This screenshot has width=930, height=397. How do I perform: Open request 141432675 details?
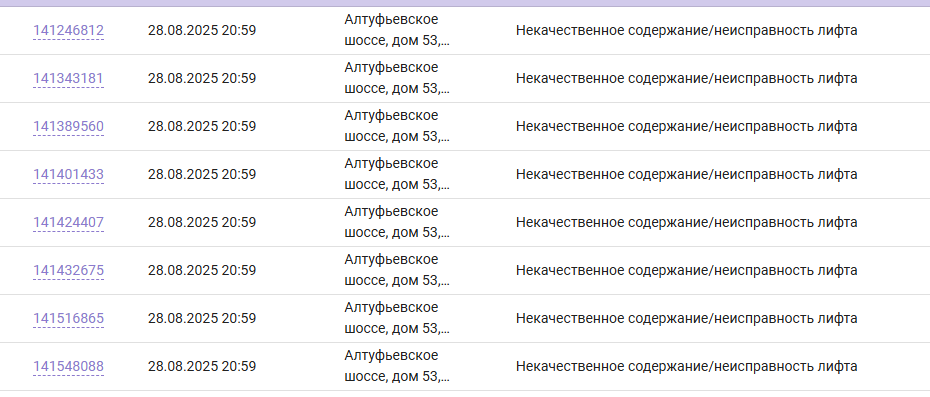pyautogui.click(x=68, y=271)
